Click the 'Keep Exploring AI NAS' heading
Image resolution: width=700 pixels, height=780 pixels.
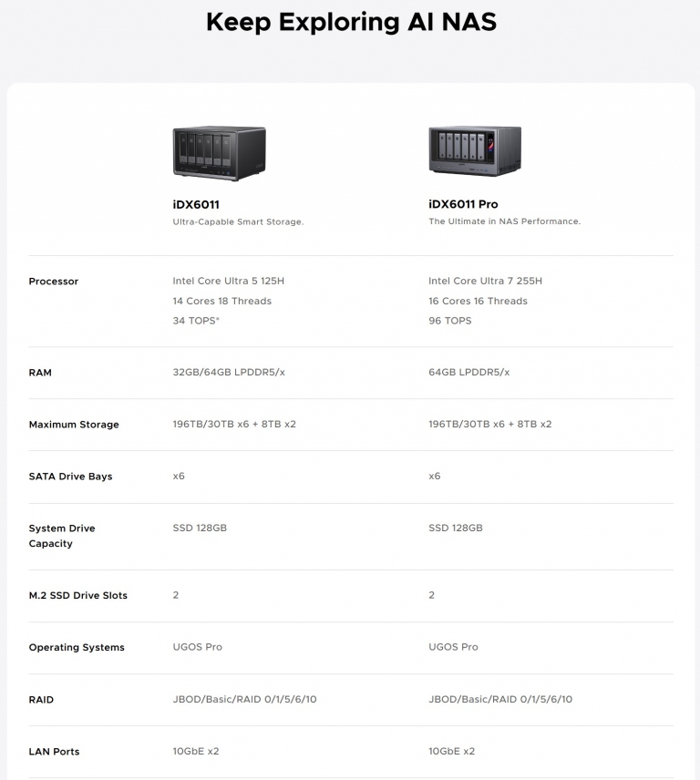[x=351, y=22]
